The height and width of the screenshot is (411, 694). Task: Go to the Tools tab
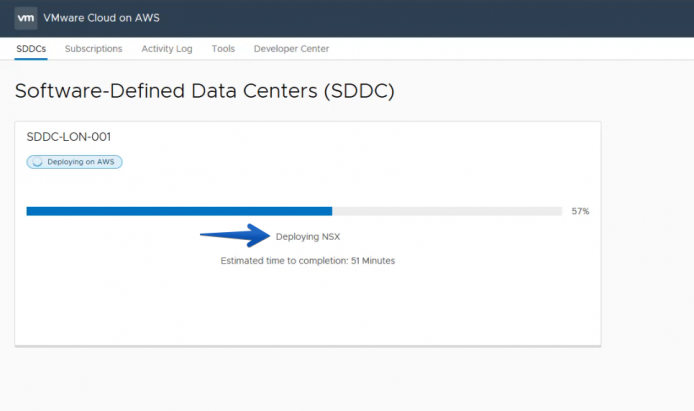[223, 49]
